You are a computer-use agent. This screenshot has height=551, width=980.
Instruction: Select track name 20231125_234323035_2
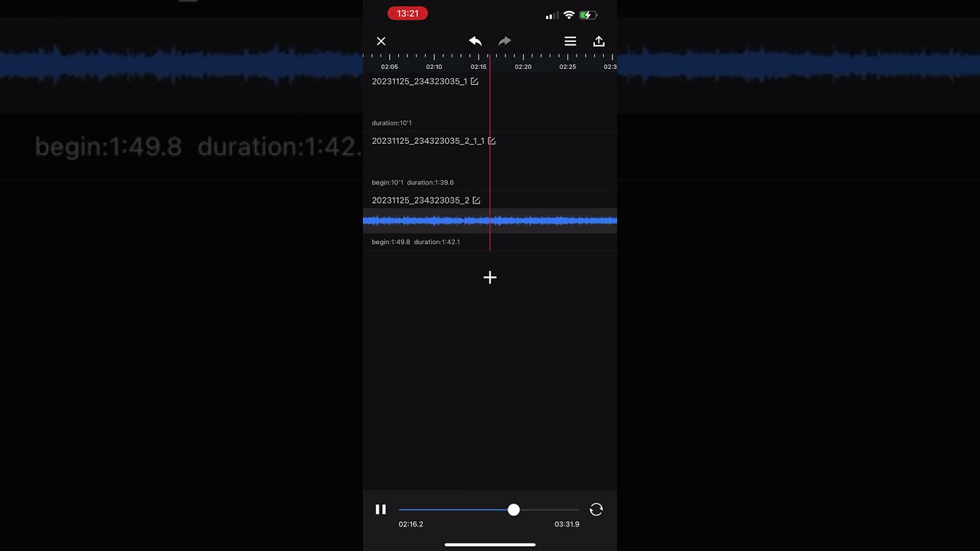tap(420, 201)
